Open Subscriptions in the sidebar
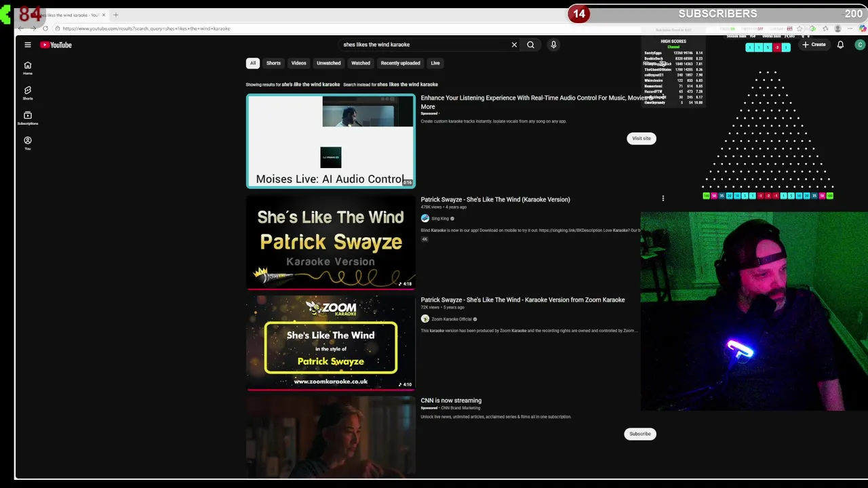868x488 pixels. tap(28, 118)
